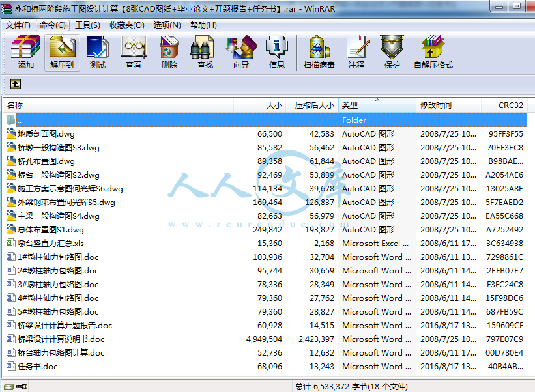Click size value 4,949,504
This screenshot has width=535, height=392.
tap(264, 339)
